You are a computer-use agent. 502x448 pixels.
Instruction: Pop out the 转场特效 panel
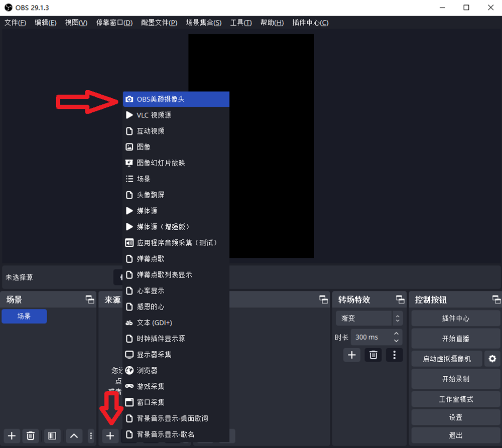pos(400,300)
